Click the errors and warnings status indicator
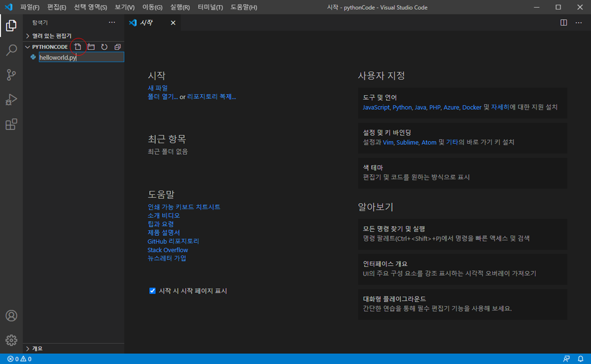Image resolution: width=591 pixels, height=364 pixels. pyautogui.click(x=20, y=359)
